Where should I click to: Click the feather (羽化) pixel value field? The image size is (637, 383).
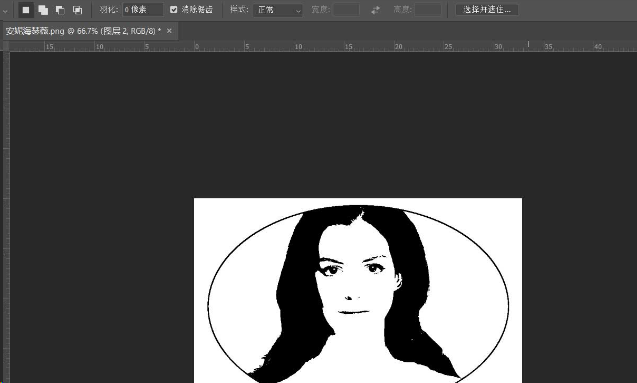[143, 9]
